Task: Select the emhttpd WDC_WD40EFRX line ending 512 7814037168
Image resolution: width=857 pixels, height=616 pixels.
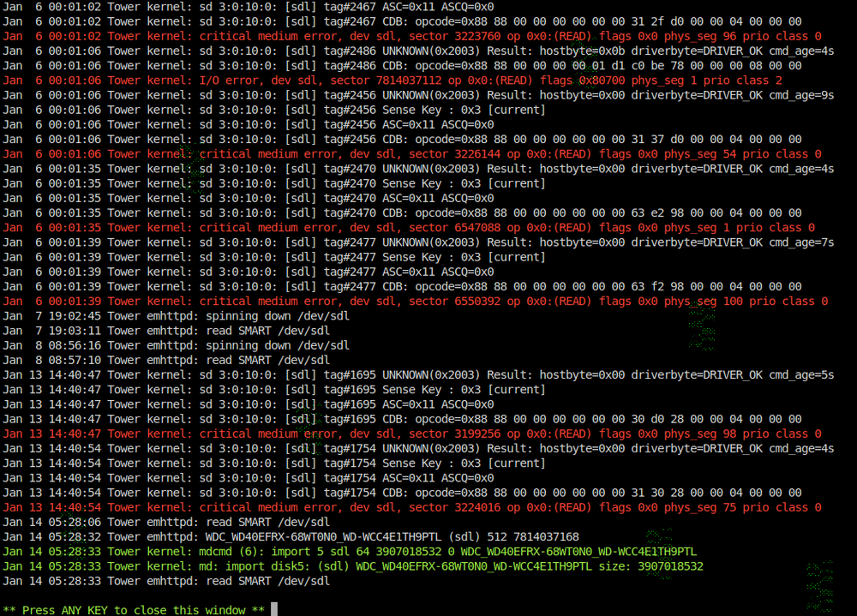Action: [291, 536]
